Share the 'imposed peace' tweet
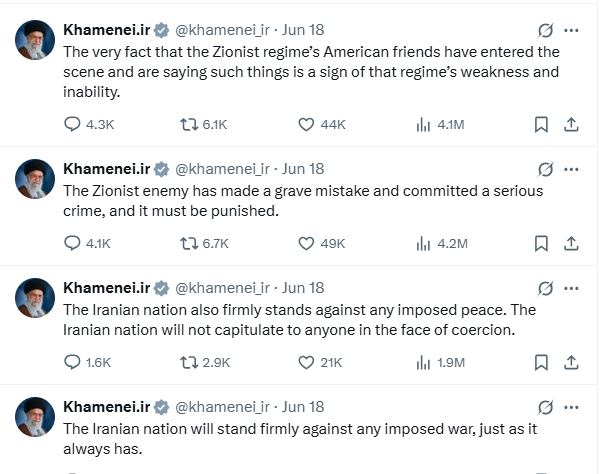Image resolution: width=607 pixels, height=474 pixels. 571,362
